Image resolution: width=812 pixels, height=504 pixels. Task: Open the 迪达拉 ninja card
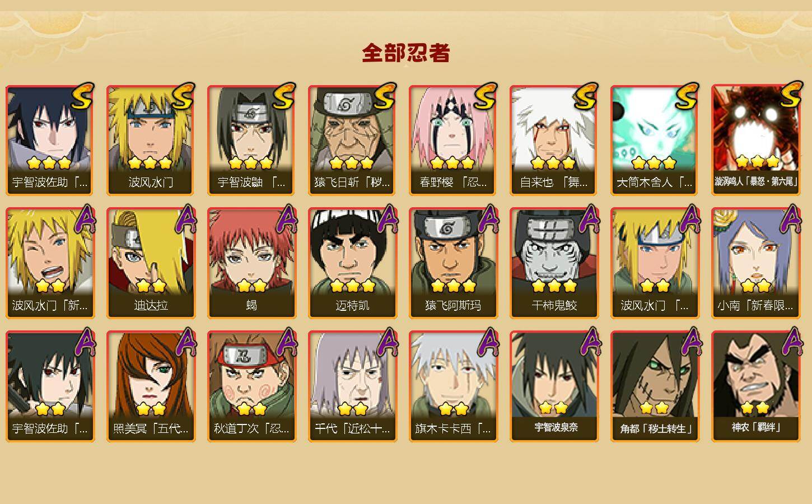(151, 263)
